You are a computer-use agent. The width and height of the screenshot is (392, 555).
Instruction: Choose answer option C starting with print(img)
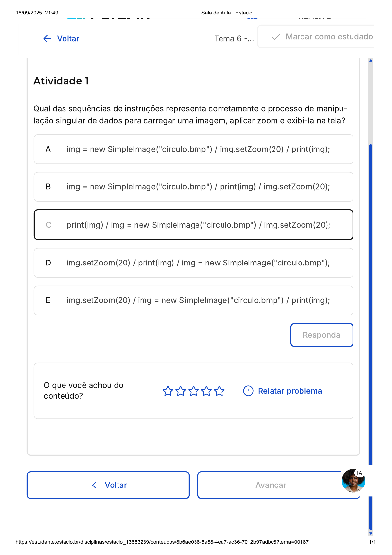coord(193,225)
